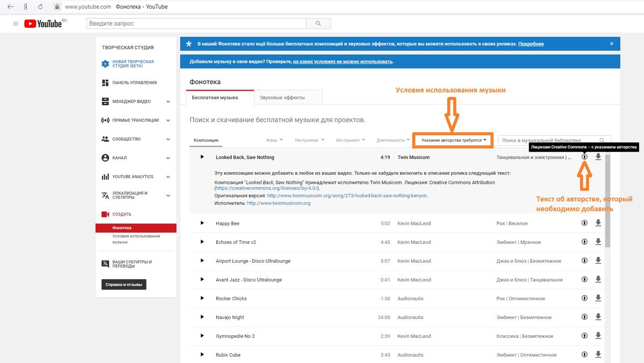Play Airport Lounge - Disco Ultralounge

[202, 261]
